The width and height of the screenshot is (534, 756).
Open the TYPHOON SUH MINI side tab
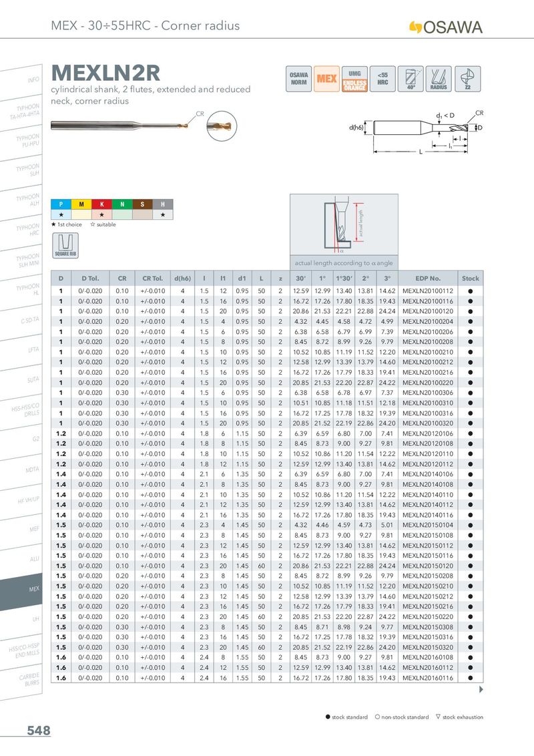[x=21, y=261]
